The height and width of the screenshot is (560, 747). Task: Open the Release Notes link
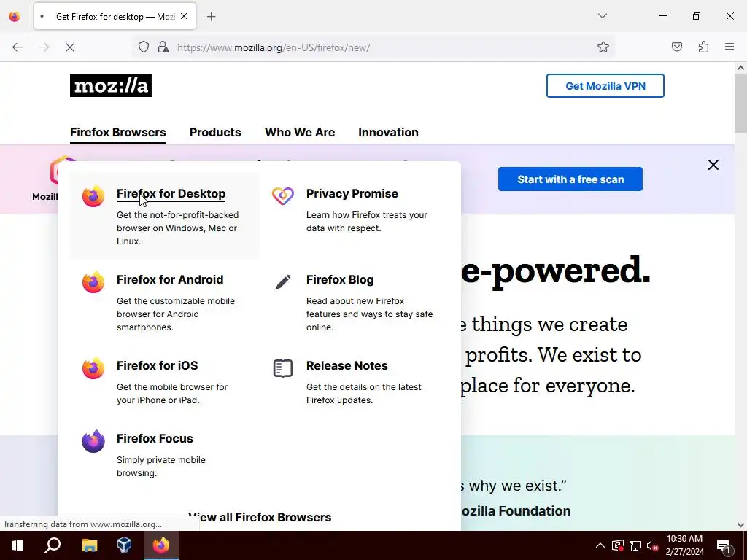347,366
